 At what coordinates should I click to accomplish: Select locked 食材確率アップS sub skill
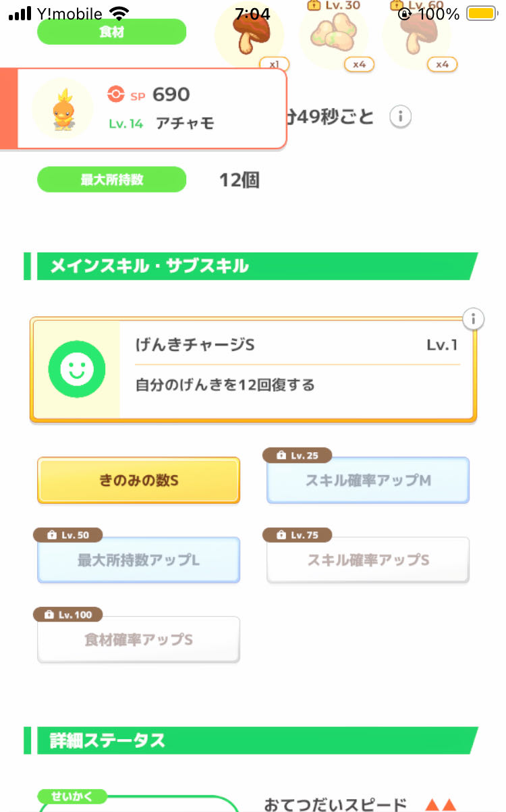tap(138, 639)
